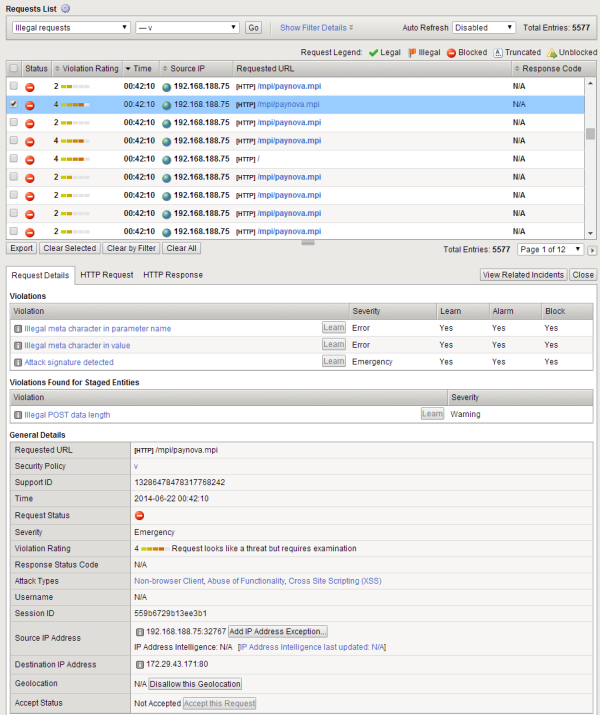Click info icon next to Attack signature detected
The width and height of the screenshot is (600, 715).
(x=17, y=362)
